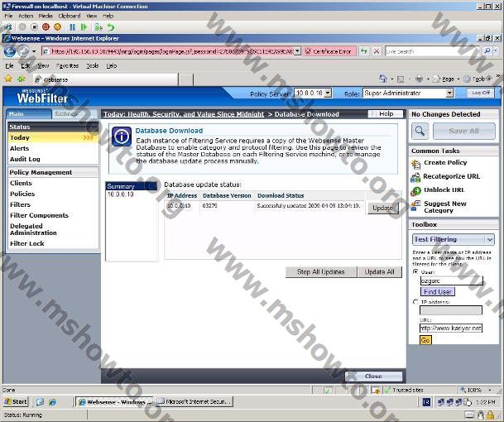Click the Add to Favorites icon

[x=22, y=79]
